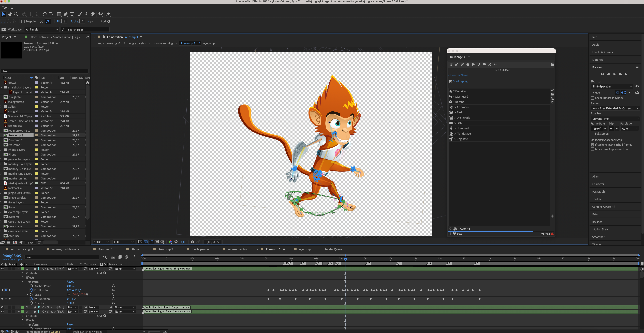The width and height of the screenshot is (644, 333).
Task: Enable the Snapping checkbox
Action: pos(23,22)
